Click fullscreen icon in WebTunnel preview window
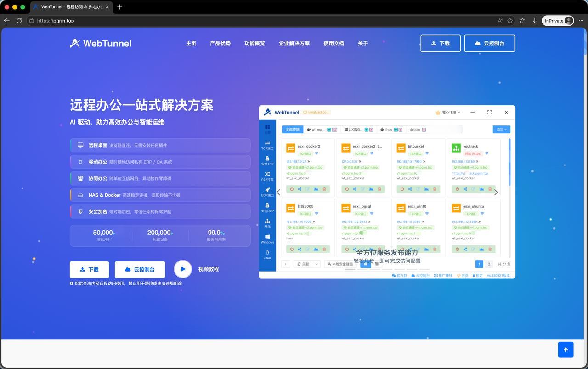 [x=489, y=112]
